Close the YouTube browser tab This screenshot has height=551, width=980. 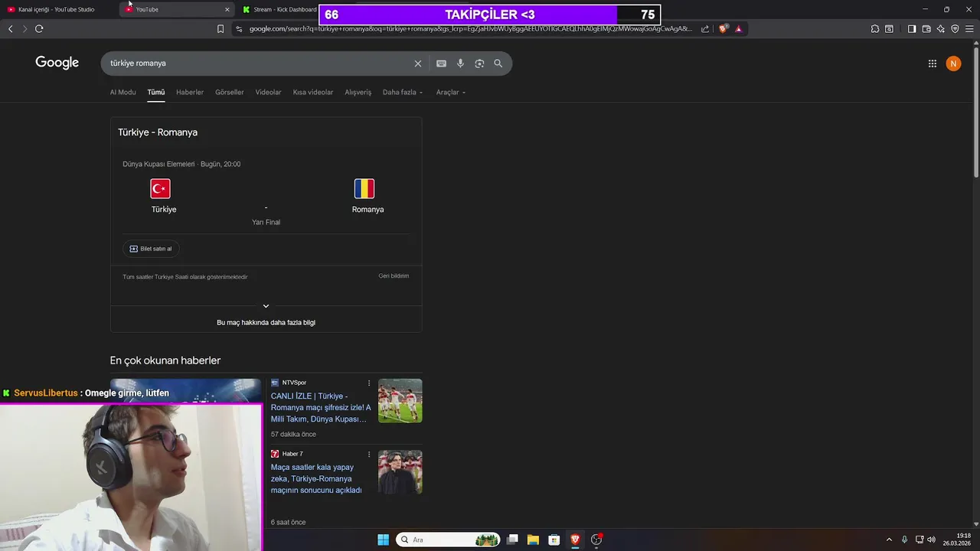tap(227, 9)
